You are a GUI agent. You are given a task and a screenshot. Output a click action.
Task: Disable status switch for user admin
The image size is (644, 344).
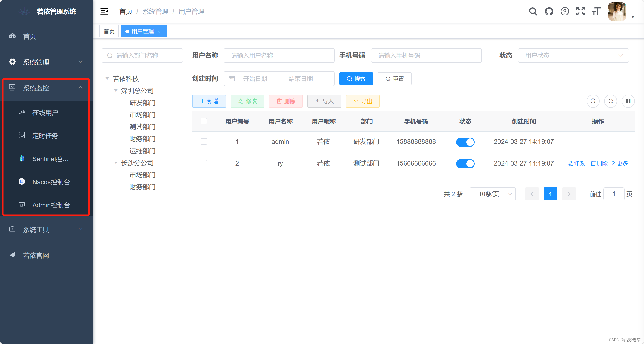click(465, 142)
